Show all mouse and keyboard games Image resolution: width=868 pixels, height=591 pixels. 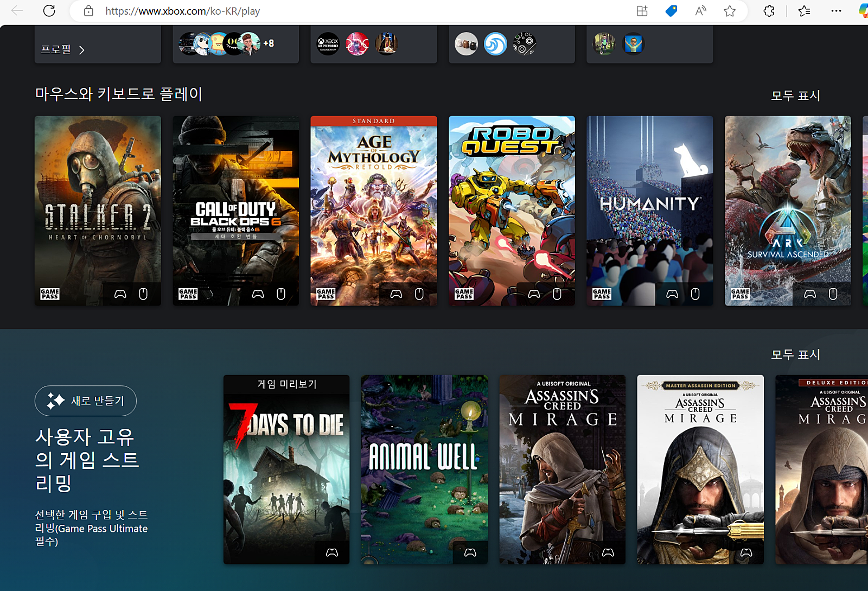tap(795, 96)
